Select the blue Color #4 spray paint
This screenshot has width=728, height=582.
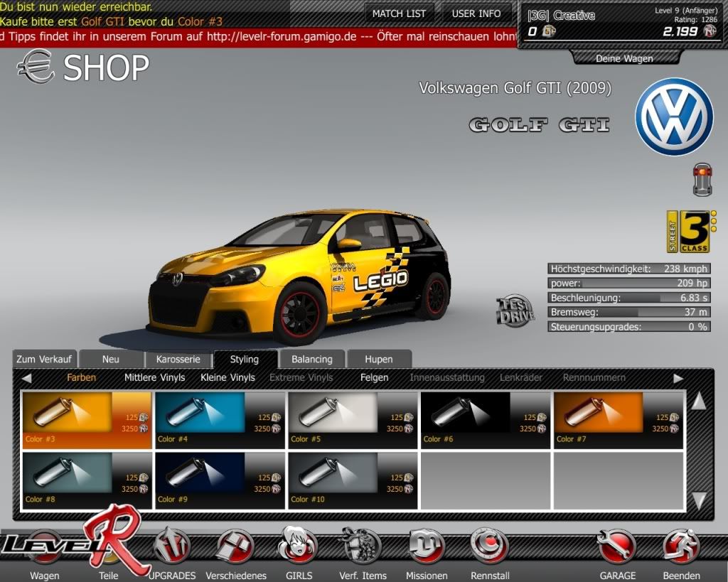[x=219, y=419]
